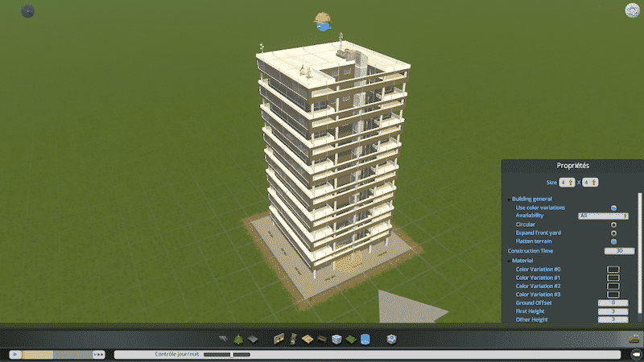The height and width of the screenshot is (362, 644).
Task: Toggle the Flatten terrain checkbox
Action: (613, 241)
